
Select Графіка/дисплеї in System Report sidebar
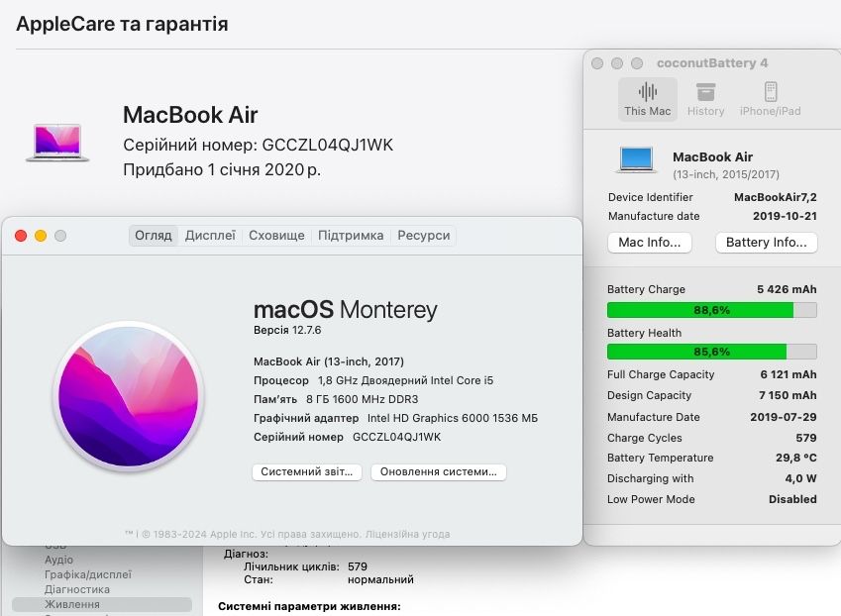tap(88, 574)
